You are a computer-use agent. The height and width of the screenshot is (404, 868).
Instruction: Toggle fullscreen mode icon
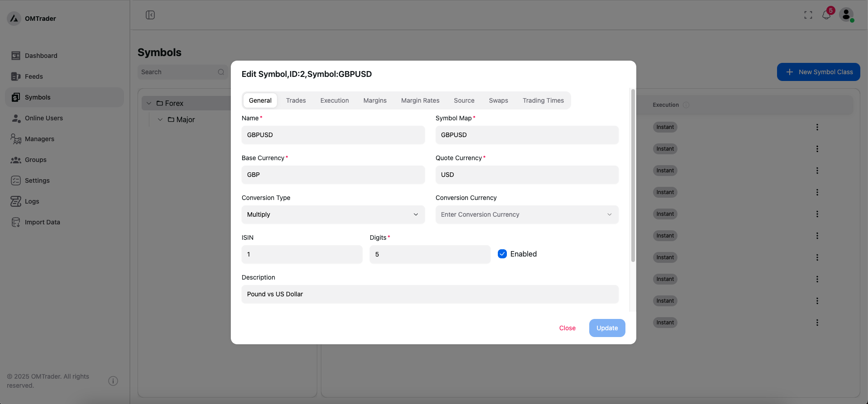(x=808, y=15)
